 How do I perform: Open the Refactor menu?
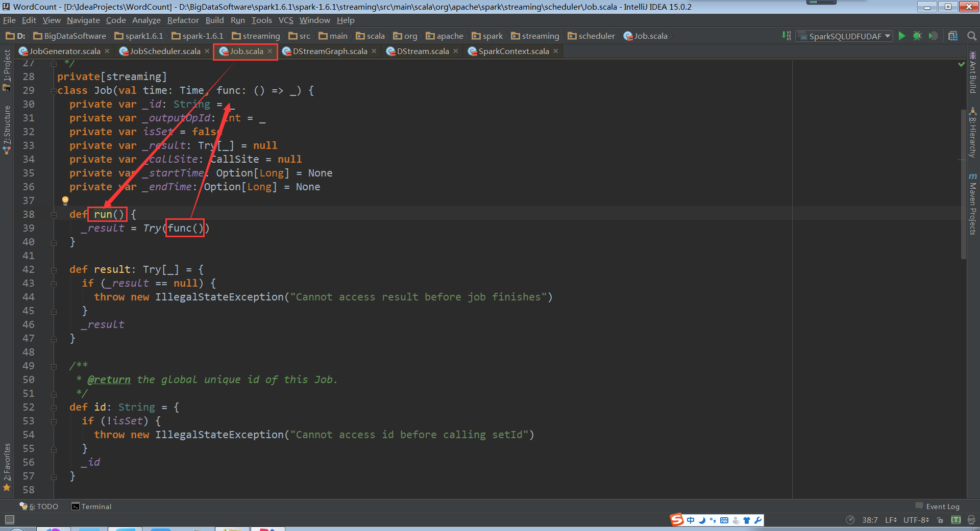click(183, 20)
